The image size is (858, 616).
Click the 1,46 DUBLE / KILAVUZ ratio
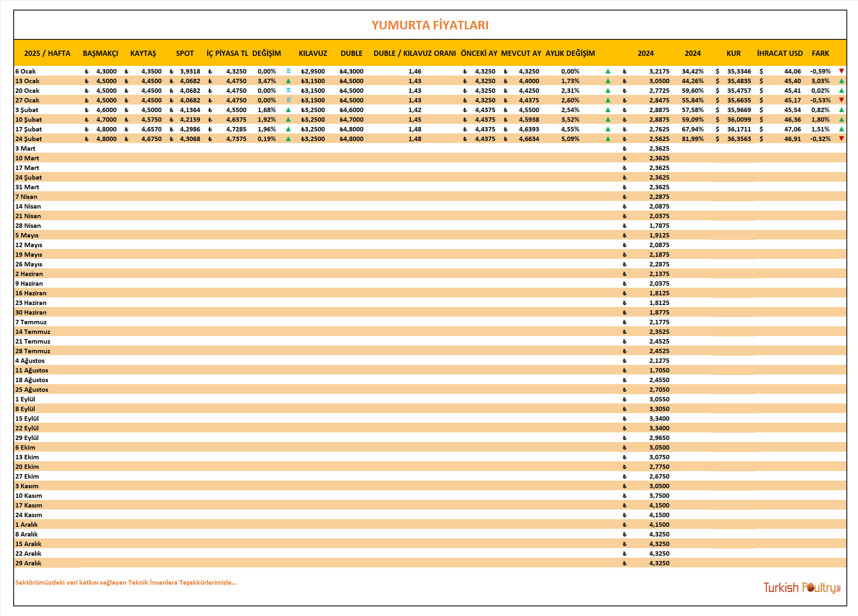(415, 71)
